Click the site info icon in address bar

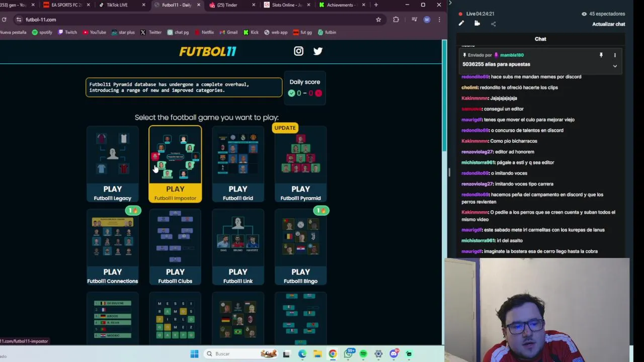click(19, 20)
